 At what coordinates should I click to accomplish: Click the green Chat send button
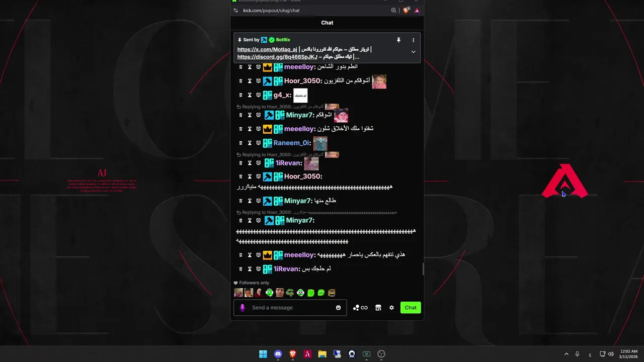(411, 308)
